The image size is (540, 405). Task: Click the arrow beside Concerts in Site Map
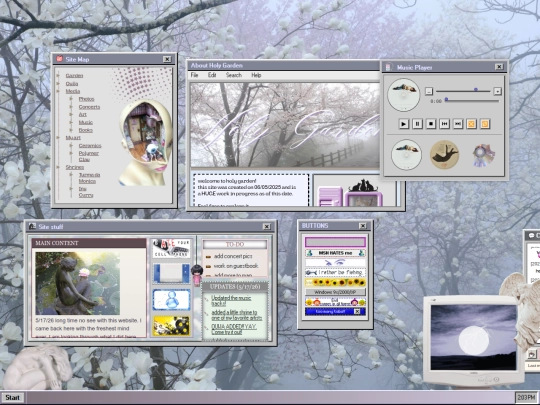pos(71,107)
